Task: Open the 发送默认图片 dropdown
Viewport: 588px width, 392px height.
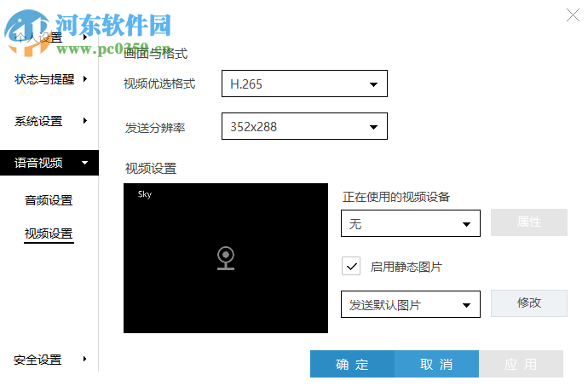Action: point(410,304)
